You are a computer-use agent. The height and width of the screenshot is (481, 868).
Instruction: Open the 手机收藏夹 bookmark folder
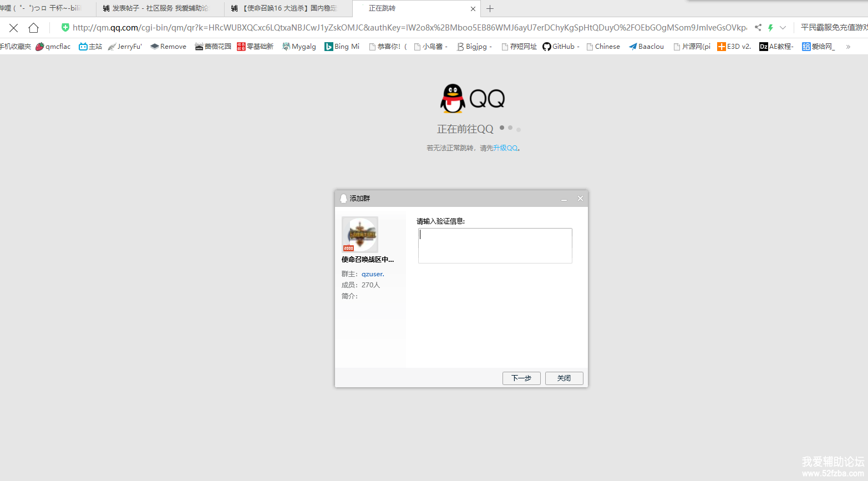(16, 47)
